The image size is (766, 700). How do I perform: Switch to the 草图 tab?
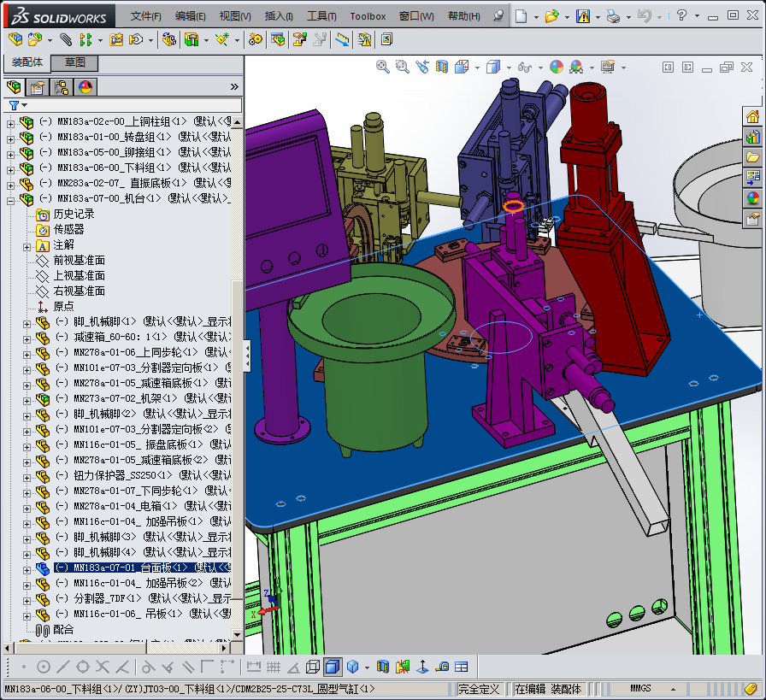pyautogui.click(x=75, y=62)
